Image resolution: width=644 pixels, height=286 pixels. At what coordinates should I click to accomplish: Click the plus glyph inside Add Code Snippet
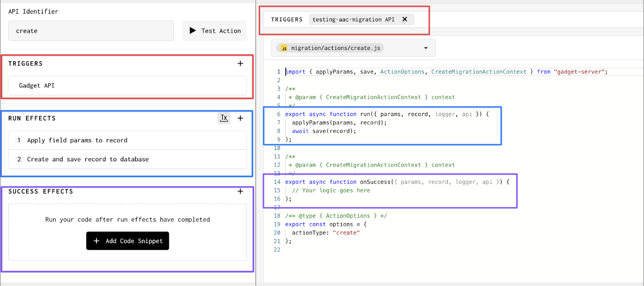(x=97, y=241)
